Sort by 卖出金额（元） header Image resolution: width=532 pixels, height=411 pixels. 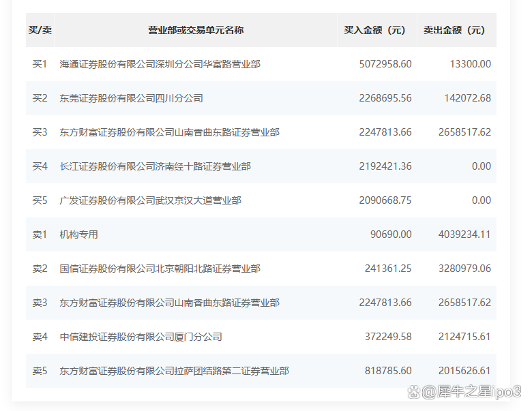click(454, 30)
